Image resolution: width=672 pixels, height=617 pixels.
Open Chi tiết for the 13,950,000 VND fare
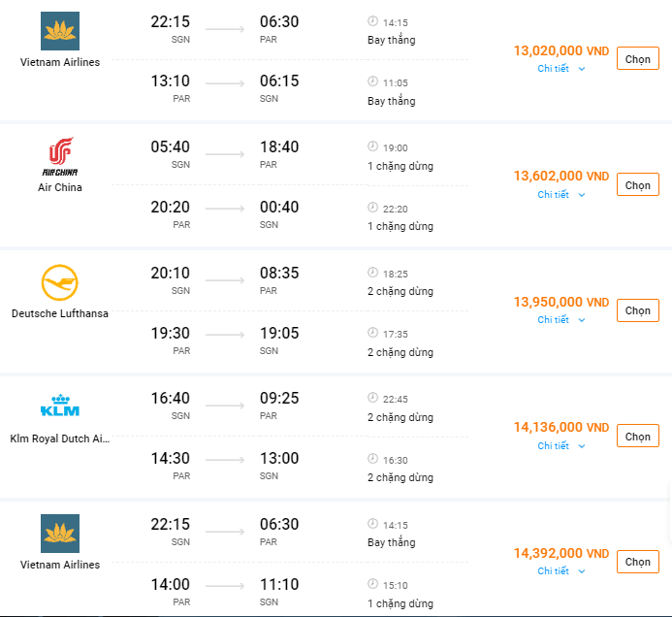point(561,320)
